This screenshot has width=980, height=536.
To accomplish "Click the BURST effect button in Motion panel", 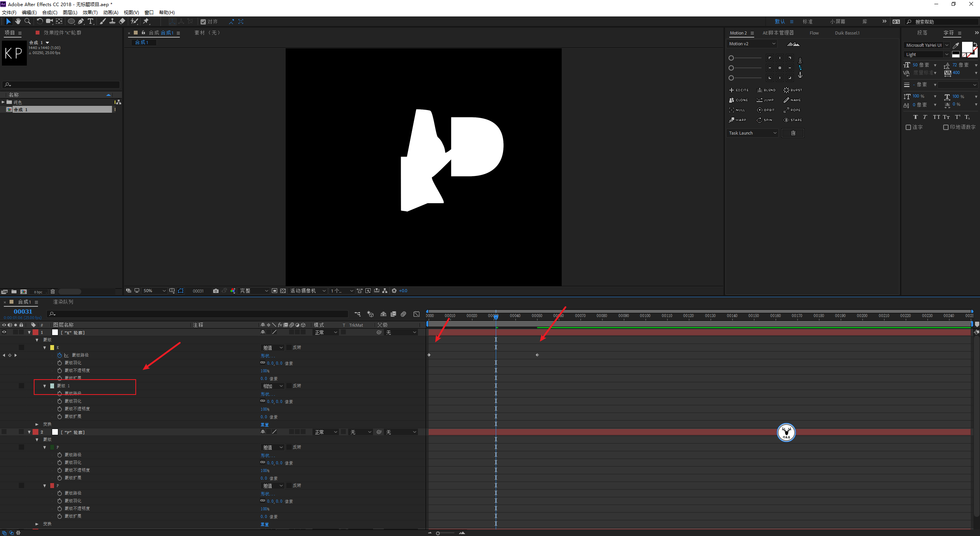I will [793, 90].
